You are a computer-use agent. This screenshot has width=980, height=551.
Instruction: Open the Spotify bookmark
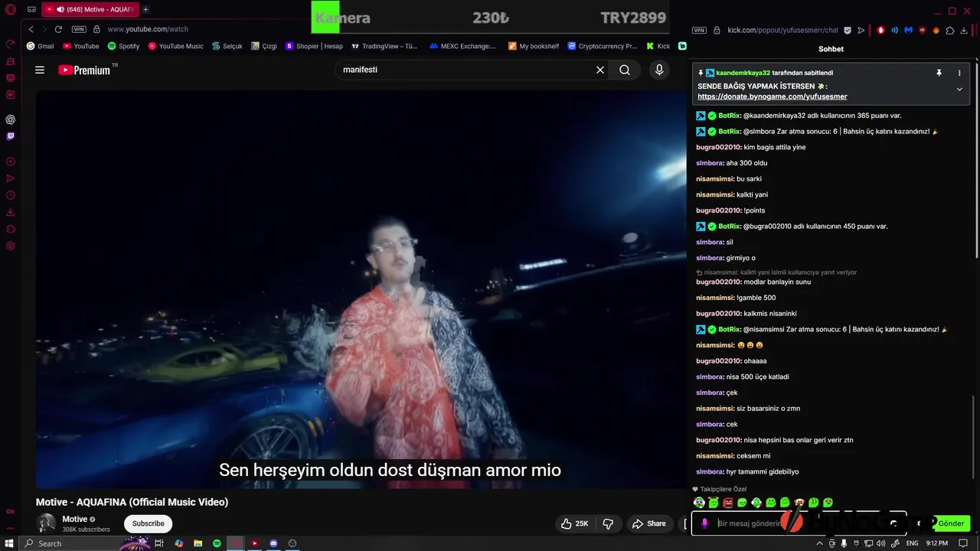(123, 46)
